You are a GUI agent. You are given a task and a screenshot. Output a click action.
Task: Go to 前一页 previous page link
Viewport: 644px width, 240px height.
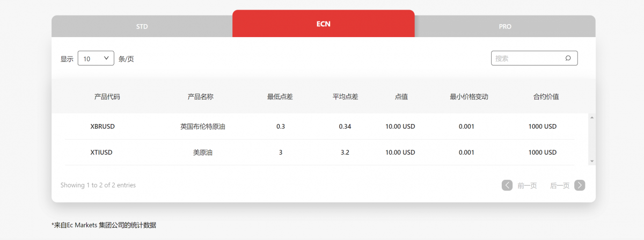[527, 186]
